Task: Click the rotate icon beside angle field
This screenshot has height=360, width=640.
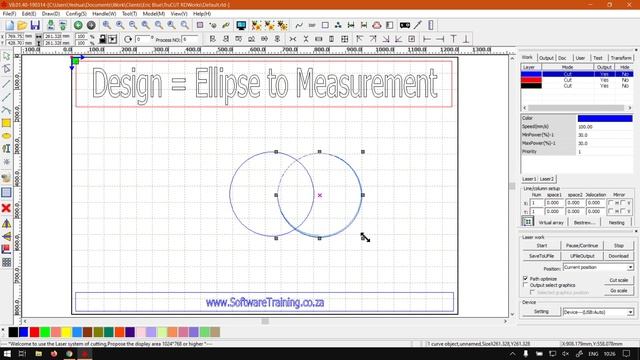Action: click(128, 39)
